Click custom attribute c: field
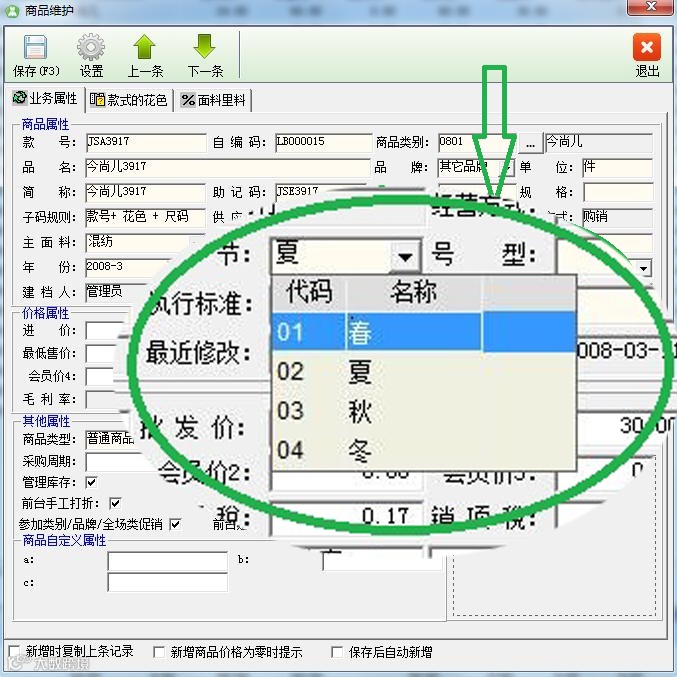The width and height of the screenshot is (677, 677). click(x=168, y=582)
